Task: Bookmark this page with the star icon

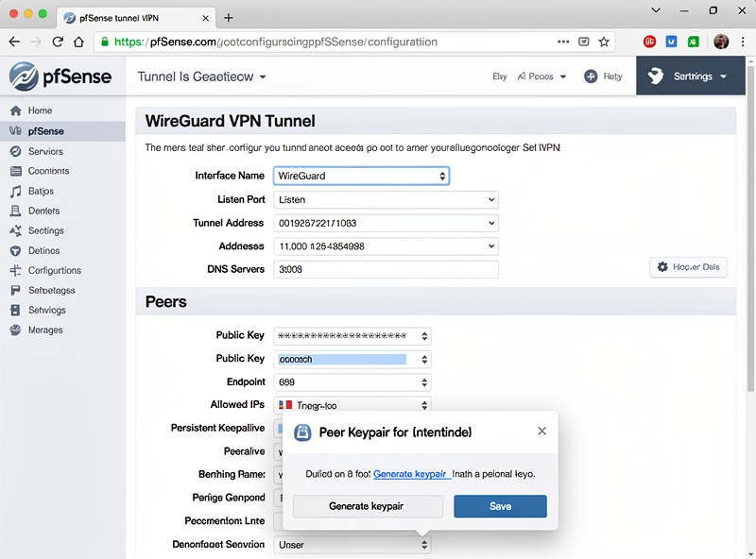Action: pyautogui.click(x=604, y=42)
